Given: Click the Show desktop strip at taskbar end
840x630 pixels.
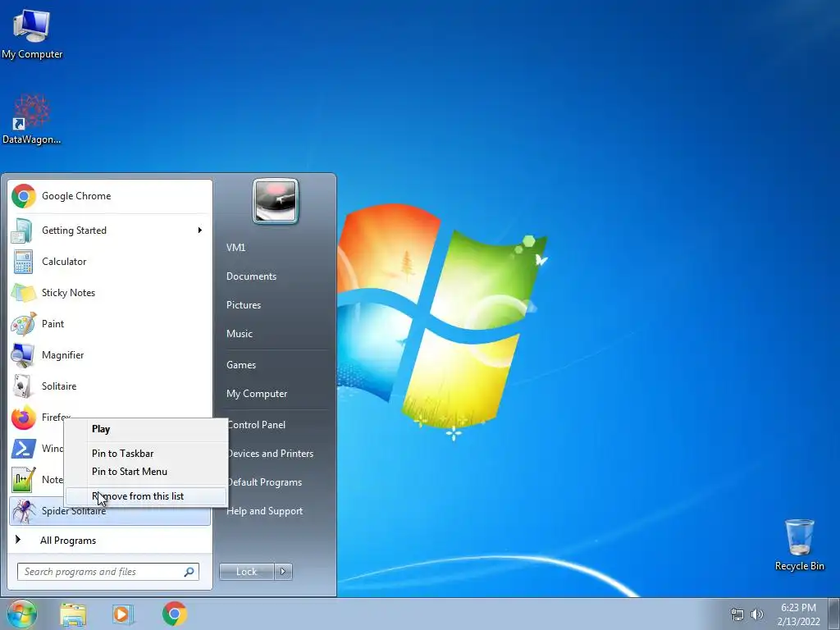Looking at the screenshot, I should (834, 614).
